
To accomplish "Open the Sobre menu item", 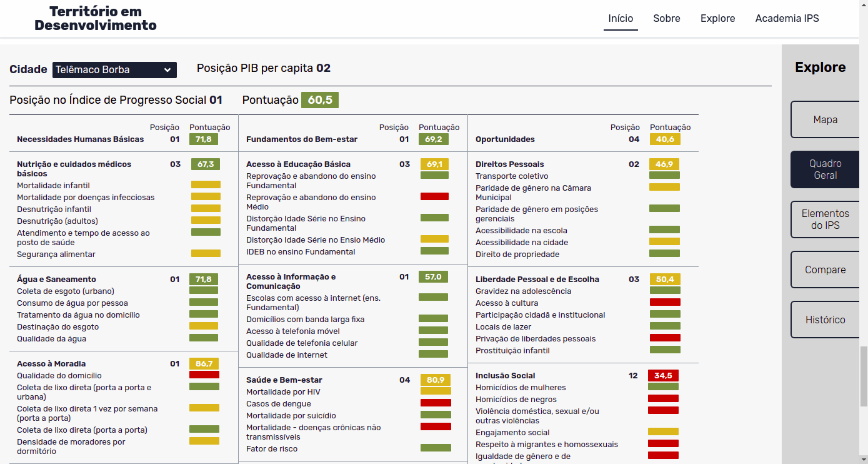I will (x=667, y=19).
